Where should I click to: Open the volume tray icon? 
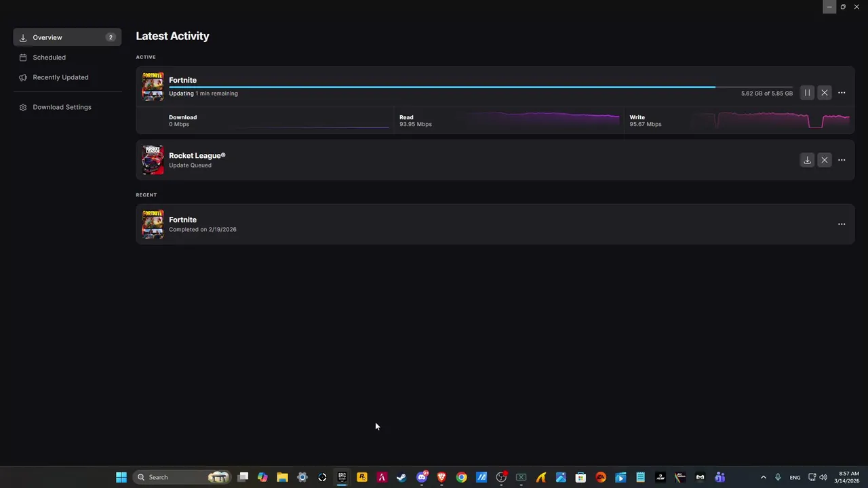tap(823, 477)
